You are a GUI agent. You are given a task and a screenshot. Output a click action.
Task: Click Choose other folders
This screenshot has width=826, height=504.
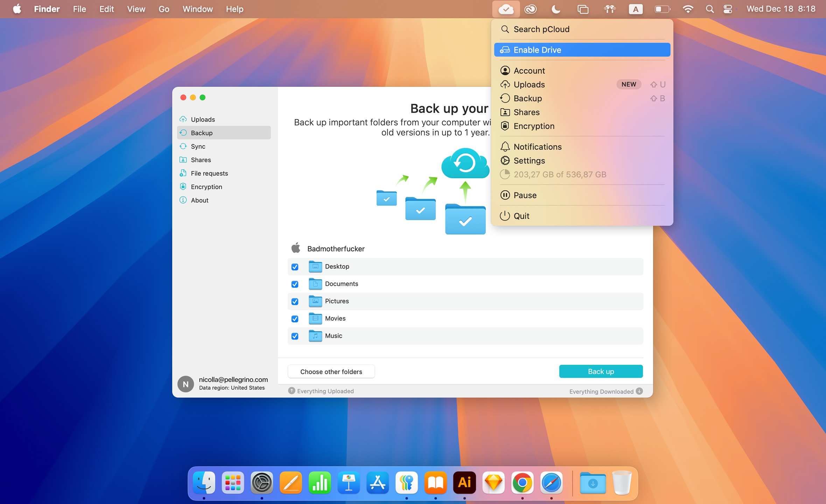(x=331, y=371)
